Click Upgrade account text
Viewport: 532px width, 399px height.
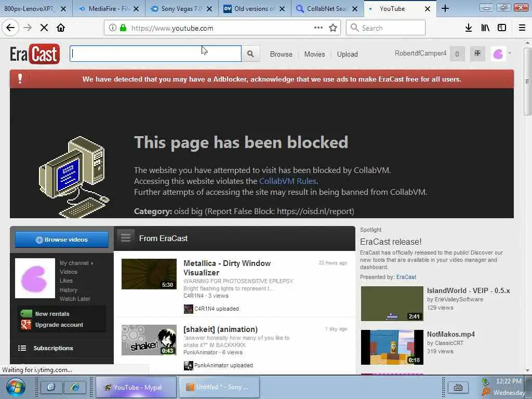point(59,325)
